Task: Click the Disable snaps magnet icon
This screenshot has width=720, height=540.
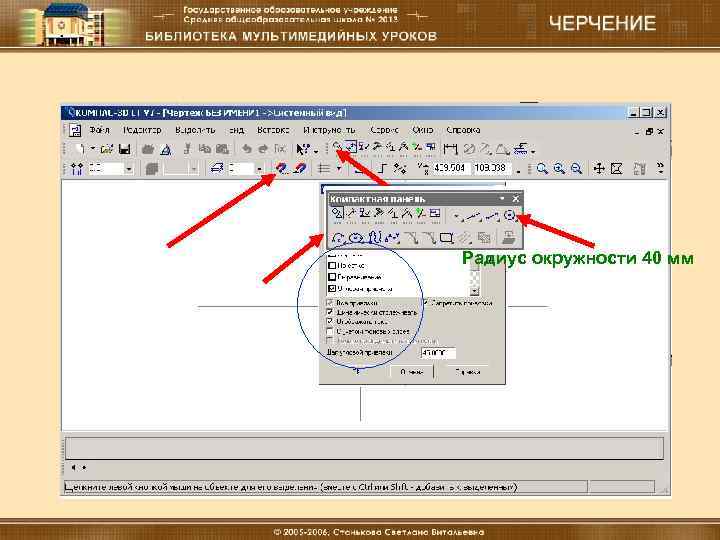Action: click(299, 169)
